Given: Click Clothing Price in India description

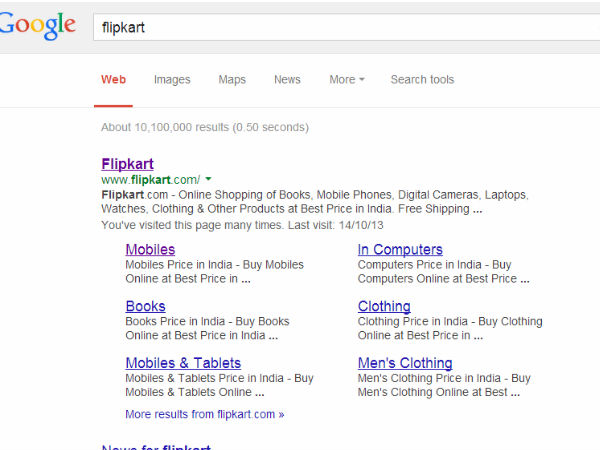Looking at the screenshot, I should tap(450, 328).
